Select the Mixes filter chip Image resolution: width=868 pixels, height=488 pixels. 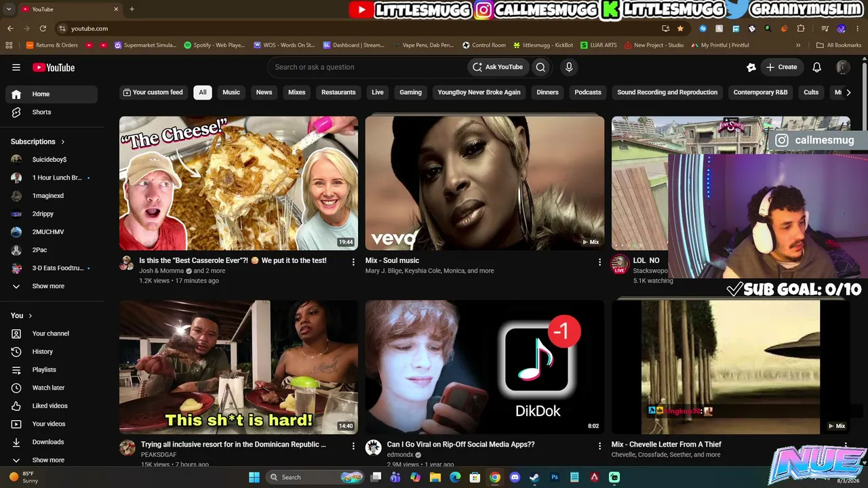pyautogui.click(x=297, y=92)
